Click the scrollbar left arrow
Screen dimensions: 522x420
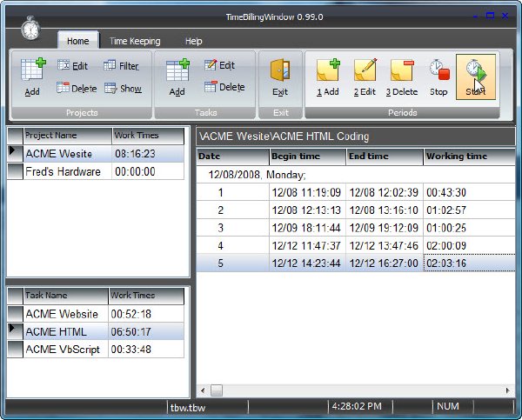click(203, 390)
